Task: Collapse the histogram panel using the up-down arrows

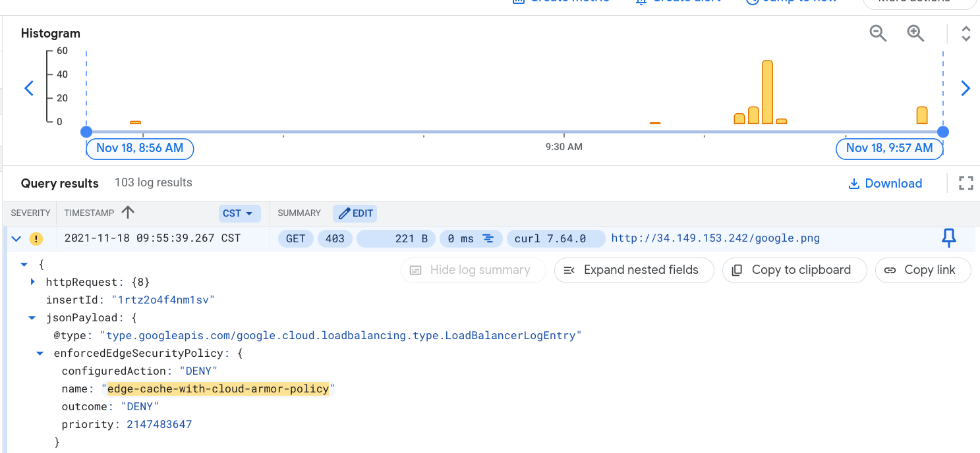Action: (x=966, y=34)
